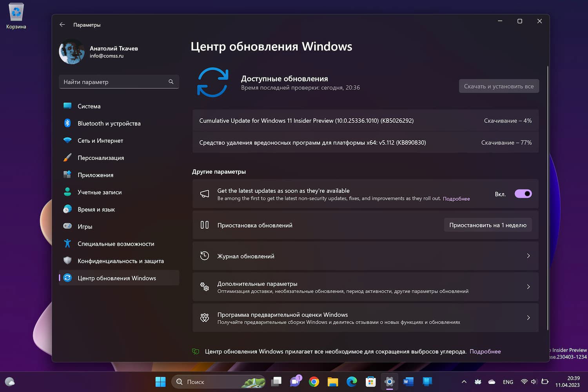Image resolution: width=588 pixels, height=392 pixels.
Task: Open Task View from the taskbar
Action: [x=276, y=382]
